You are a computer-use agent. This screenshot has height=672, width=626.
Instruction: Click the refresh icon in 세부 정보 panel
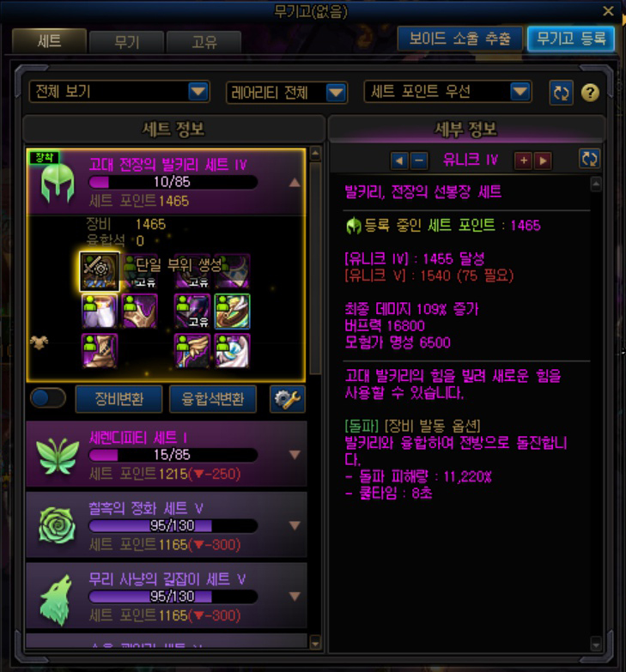(x=589, y=159)
